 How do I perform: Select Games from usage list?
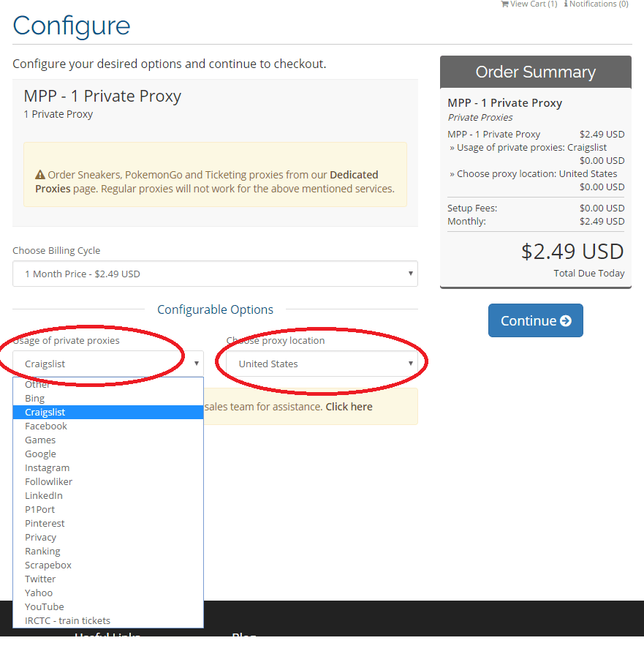click(x=108, y=440)
